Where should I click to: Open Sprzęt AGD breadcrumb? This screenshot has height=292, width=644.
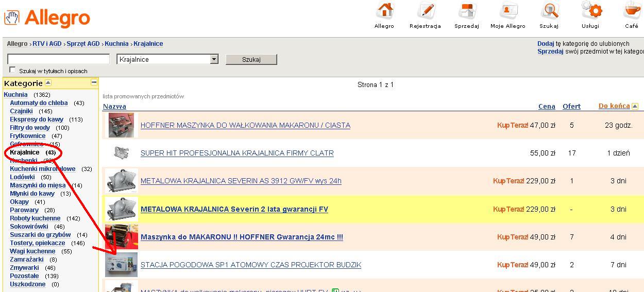83,44
